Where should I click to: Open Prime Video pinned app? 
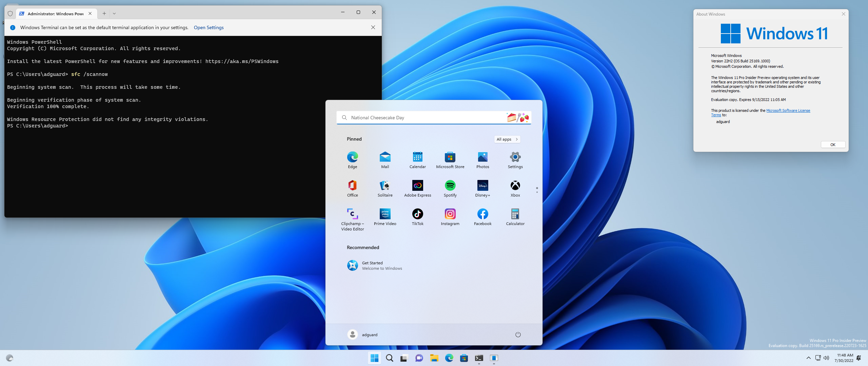[x=385, y=217]
